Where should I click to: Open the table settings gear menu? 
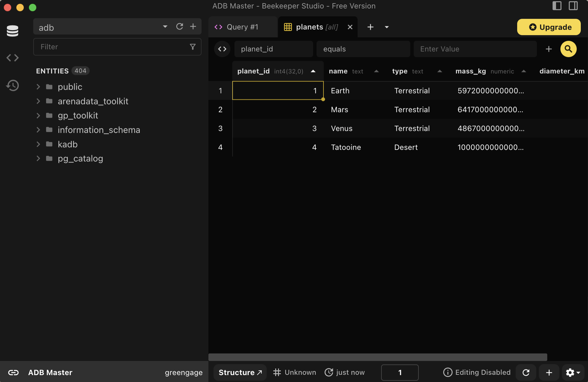[x=573, y=372]
